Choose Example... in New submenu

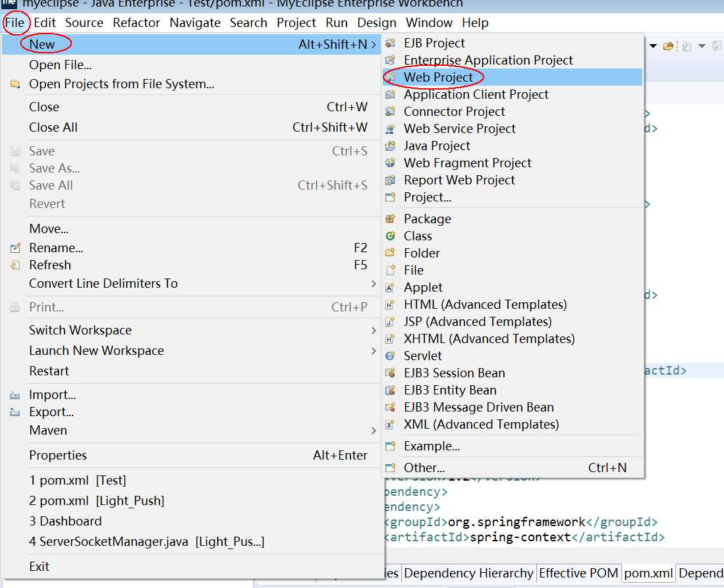(x=513, y=446)
